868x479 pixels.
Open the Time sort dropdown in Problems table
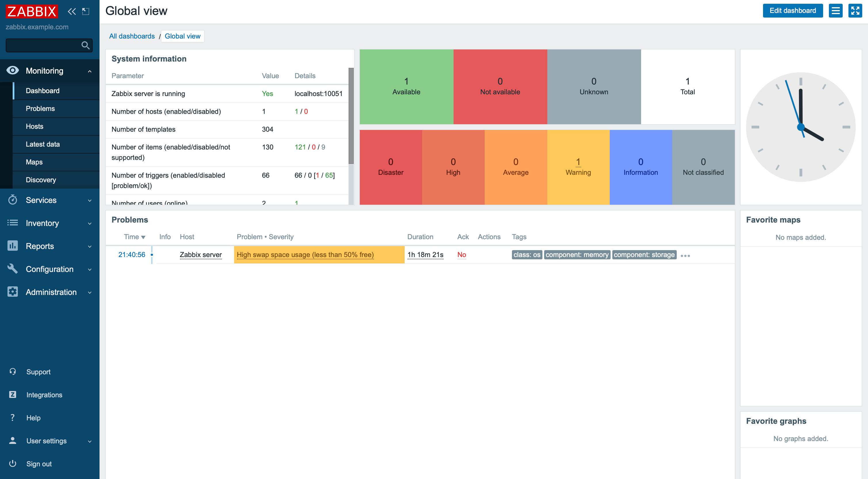pos(134,237)
